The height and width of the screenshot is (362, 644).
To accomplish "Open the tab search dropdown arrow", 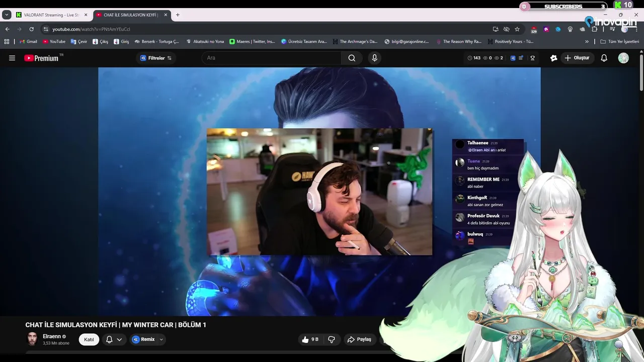I will 7,15.
